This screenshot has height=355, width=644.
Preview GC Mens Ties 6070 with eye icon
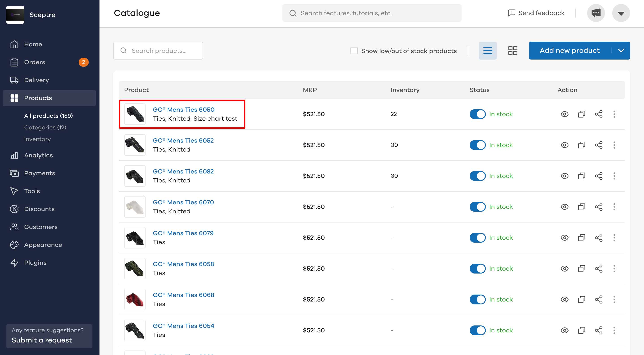point(564,207)
